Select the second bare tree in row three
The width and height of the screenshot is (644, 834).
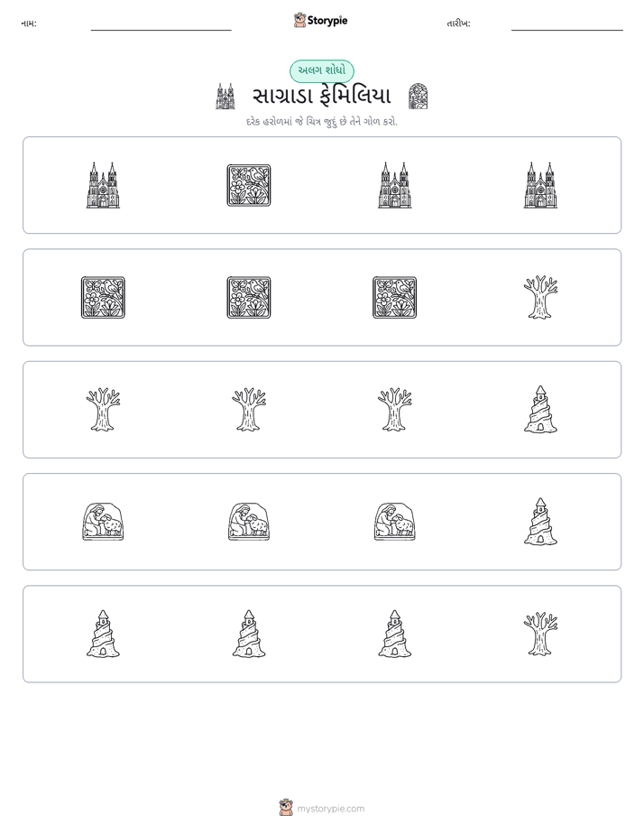(249, 410)
